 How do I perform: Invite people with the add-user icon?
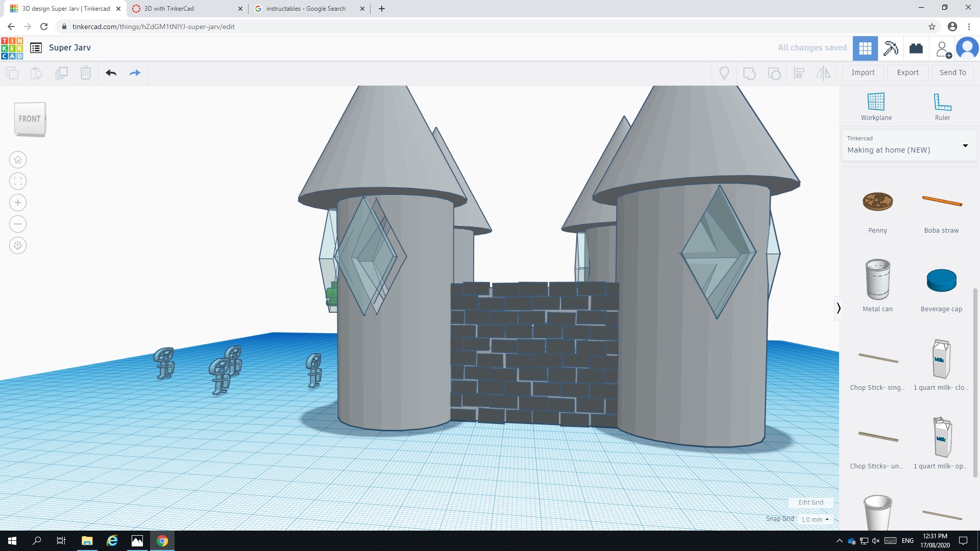pos(943,49)
